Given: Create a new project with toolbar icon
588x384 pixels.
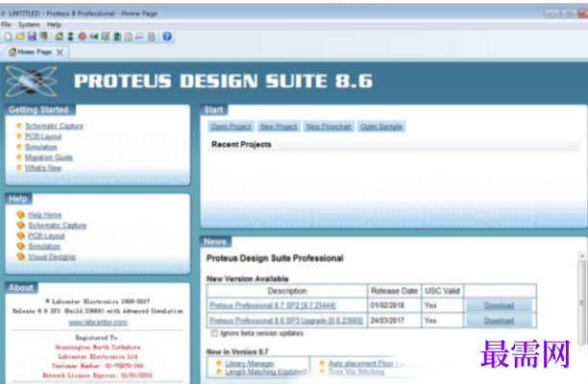Looking at the screenshot, I should [9, 36].
